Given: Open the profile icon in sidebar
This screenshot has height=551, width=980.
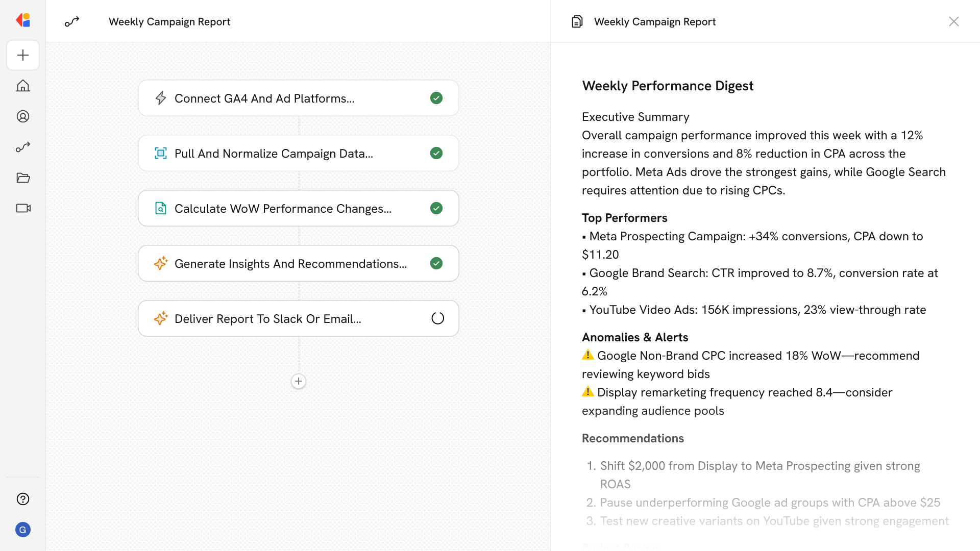Looking at the screenshot, I should coord(23,116).
